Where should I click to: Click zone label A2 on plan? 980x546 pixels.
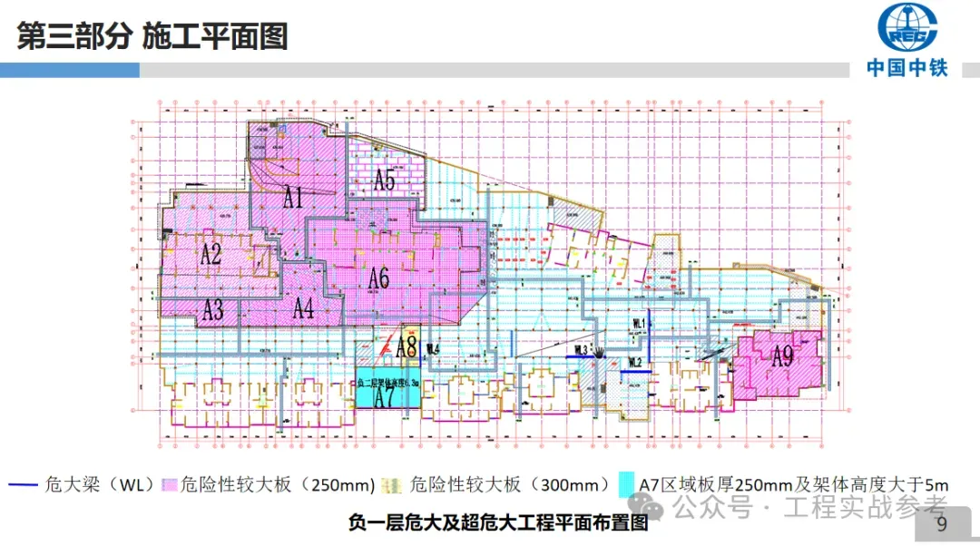tap(211, 254)
